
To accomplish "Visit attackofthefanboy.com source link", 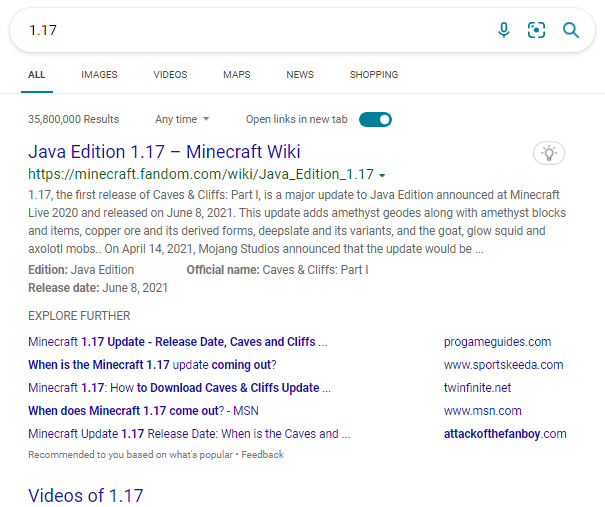I will click(x=505, y=434).
